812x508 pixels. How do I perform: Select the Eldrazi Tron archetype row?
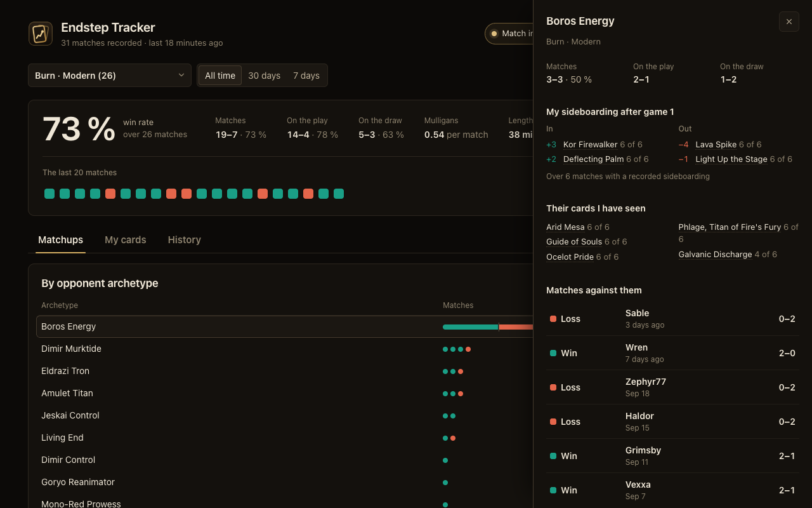pos(285,371)
